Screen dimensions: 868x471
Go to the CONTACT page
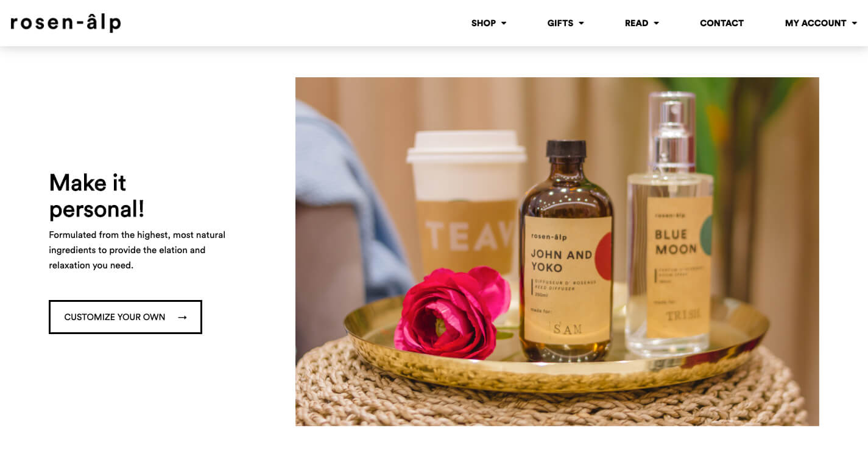[x=722, y=23]
